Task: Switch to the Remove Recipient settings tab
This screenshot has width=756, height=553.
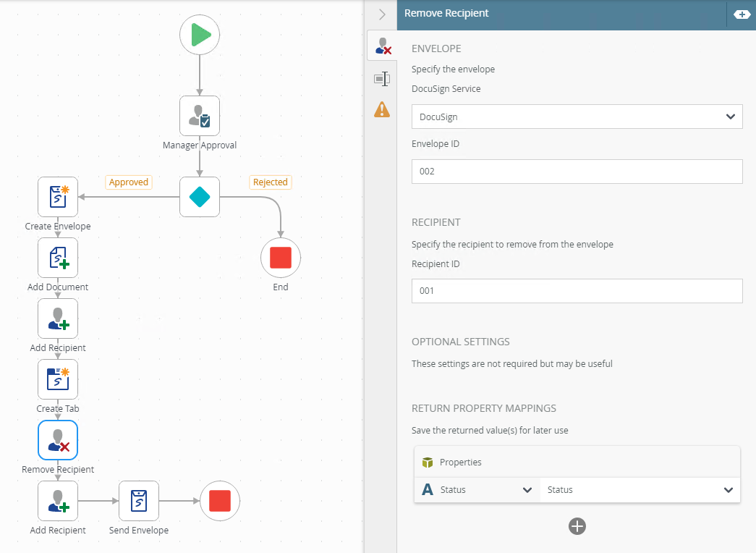Action: pyautogui.click(x=382, y=46)
